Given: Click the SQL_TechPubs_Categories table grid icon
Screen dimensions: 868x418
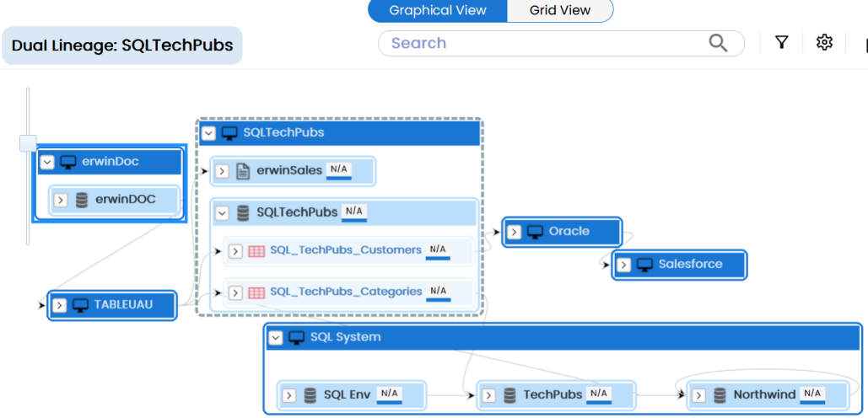Looking at the screenshot, I should 256,293.
